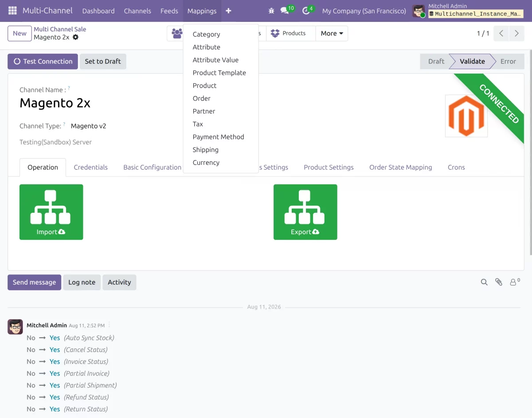Open Mitchell Admin message avatar
The height and width of the screenshot is (418, 532).
(x=15, y=327)
